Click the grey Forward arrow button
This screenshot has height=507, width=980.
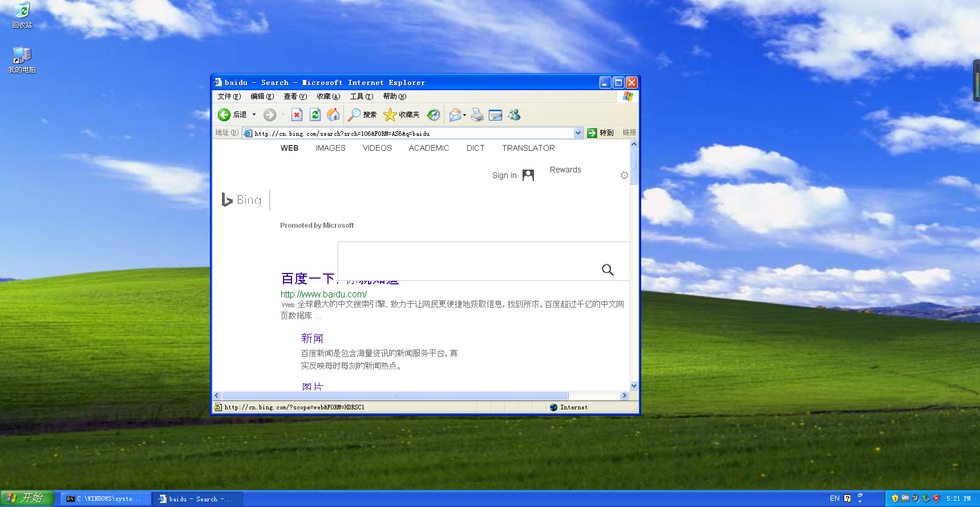tap(270, 115)
